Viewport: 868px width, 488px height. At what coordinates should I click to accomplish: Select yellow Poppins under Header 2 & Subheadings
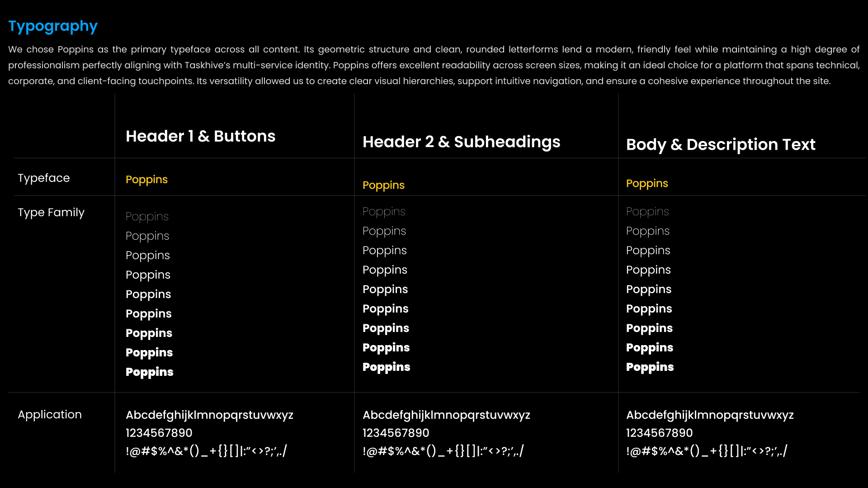click(x=383, y=185)
